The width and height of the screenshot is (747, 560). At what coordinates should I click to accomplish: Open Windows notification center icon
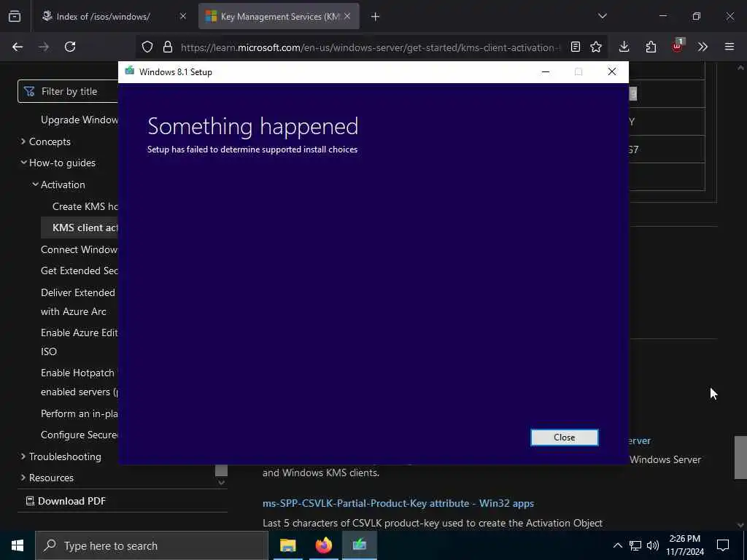pyautogui.click(x=723, y=545)
